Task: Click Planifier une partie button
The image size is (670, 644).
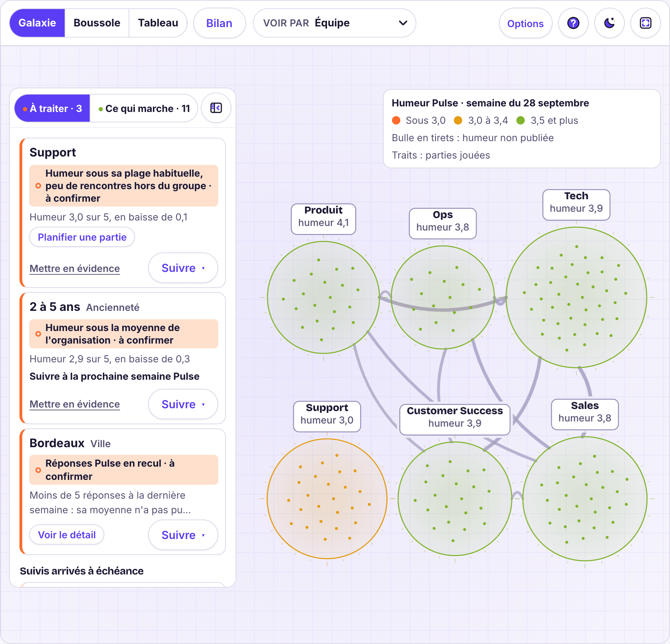Action: [x=82, y=237]
